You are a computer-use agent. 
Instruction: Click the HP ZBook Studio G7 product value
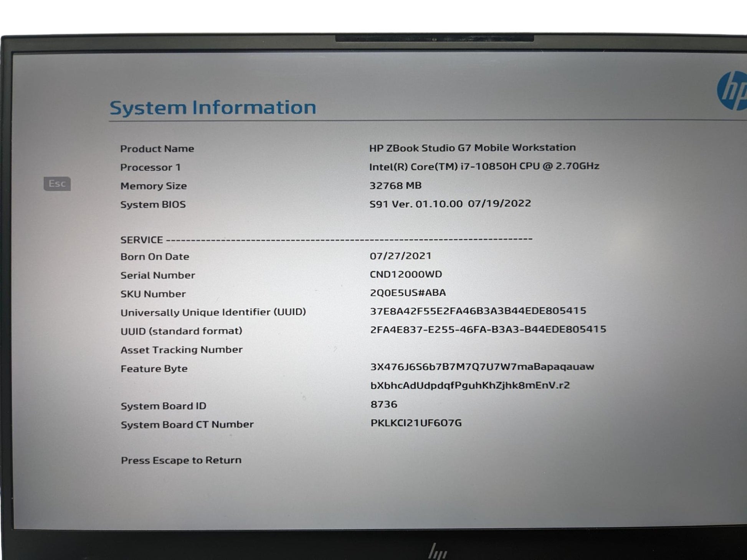[472, 148]
